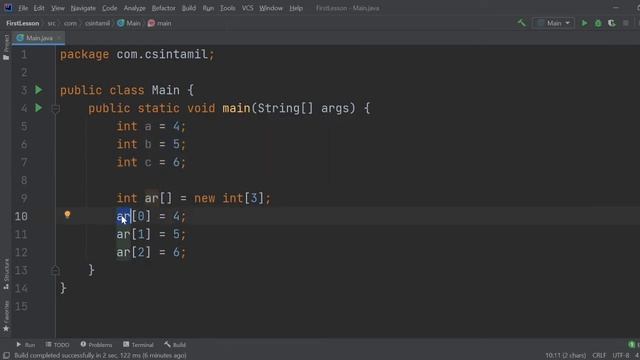Open the Run tool window tab
The height and width of the screenshot is (360, 640).
tap(25, 345)
